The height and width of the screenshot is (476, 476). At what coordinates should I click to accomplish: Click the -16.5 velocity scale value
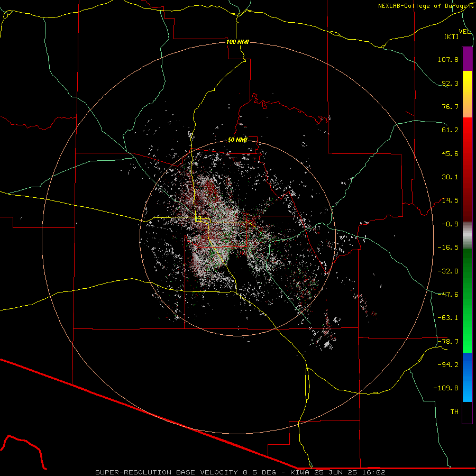coord(448,248)
